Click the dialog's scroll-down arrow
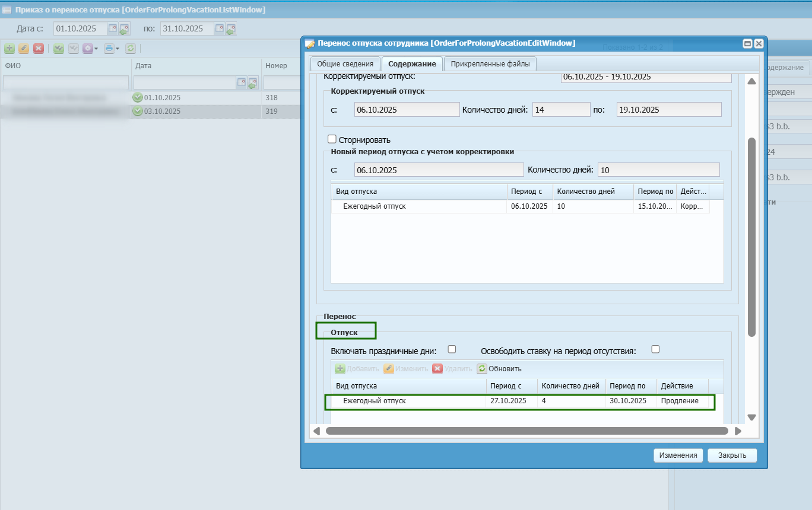812x510 pixels. (751, 417)
